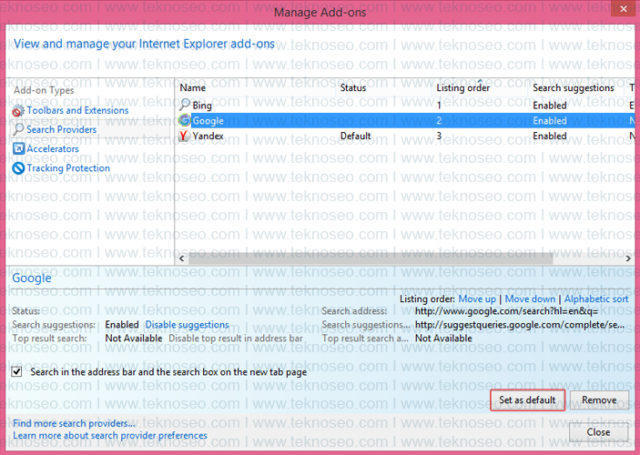
Task: Sort list by Status column header
Action: (353, 87)
